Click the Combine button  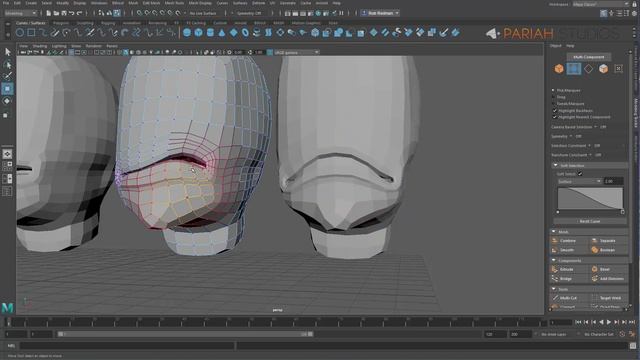point(569,241)
